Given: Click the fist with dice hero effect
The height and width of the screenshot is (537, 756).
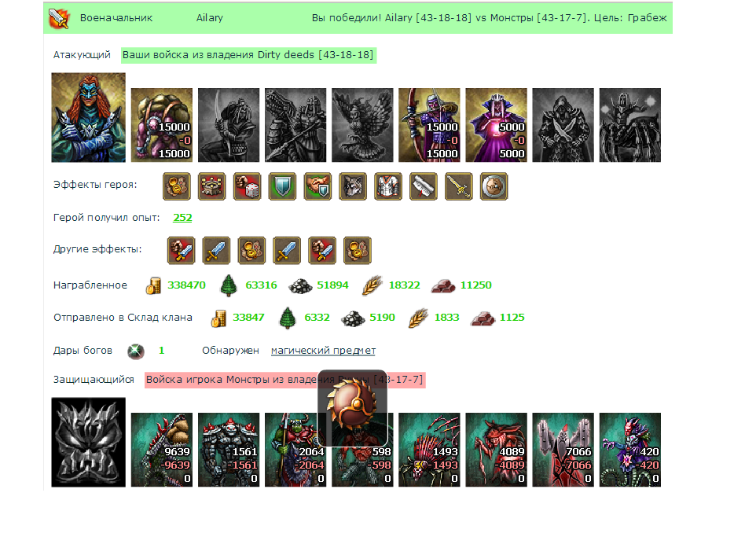Looking at the screenshot, I should tap(247, 186).
